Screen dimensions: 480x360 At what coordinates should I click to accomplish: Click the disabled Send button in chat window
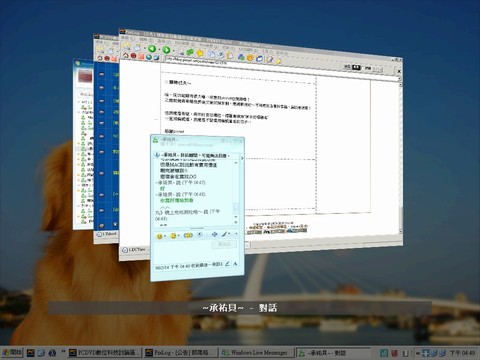pyautogui.click(x=224, y=244)
